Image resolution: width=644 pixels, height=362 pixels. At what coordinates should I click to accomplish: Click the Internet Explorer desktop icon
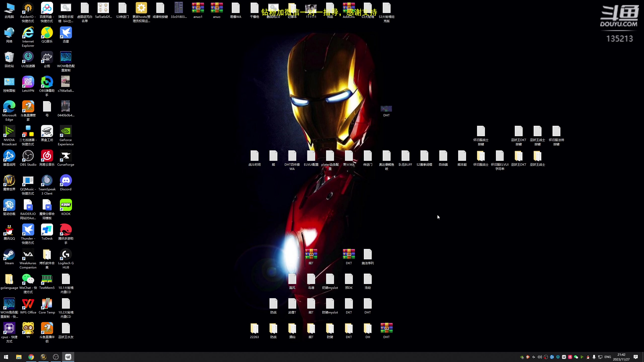point(28,37)
